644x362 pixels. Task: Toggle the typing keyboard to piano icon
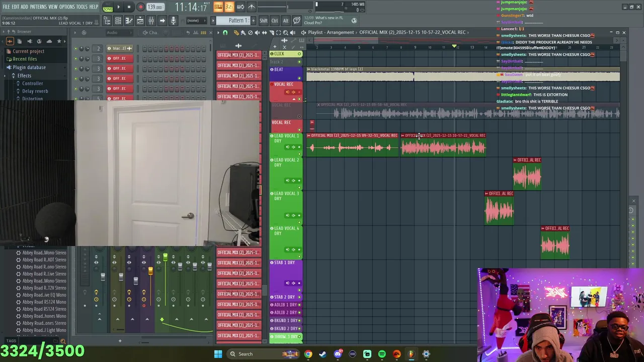click(218, 7)
